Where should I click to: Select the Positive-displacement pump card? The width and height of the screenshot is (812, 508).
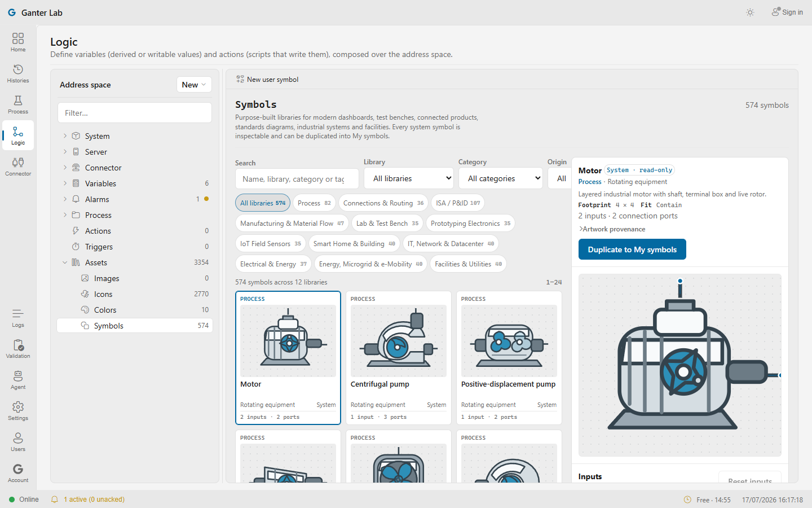[x=509, y=358]
